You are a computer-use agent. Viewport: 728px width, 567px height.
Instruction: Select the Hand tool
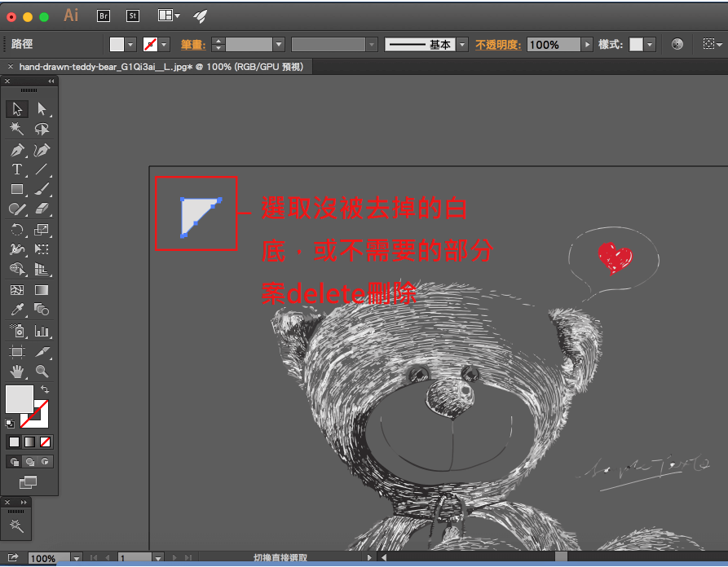tap(16, 371)
